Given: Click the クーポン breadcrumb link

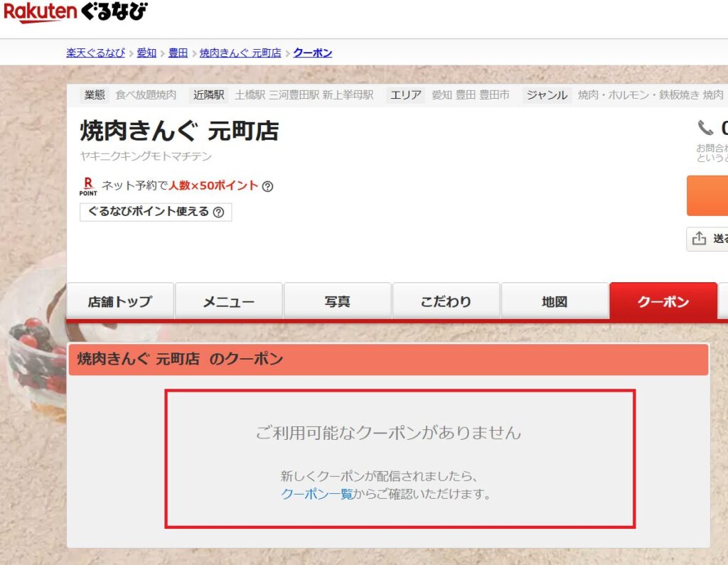Looking at the screenshot, I should (312, 53).
